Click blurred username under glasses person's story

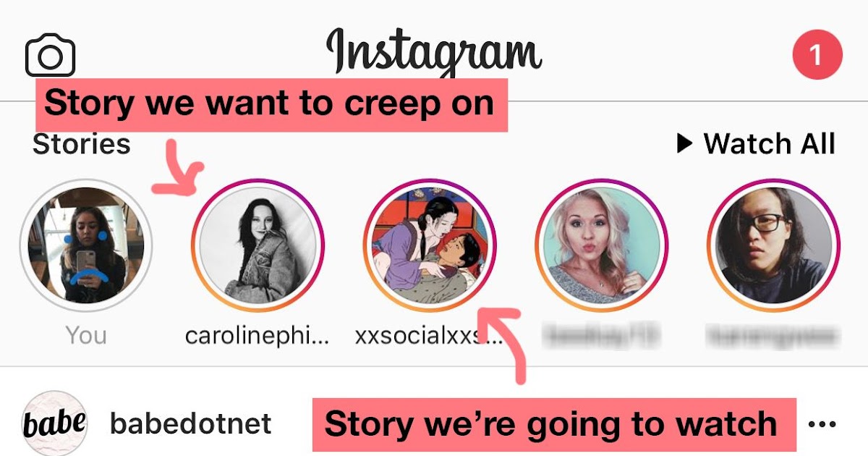coord(773,336)
